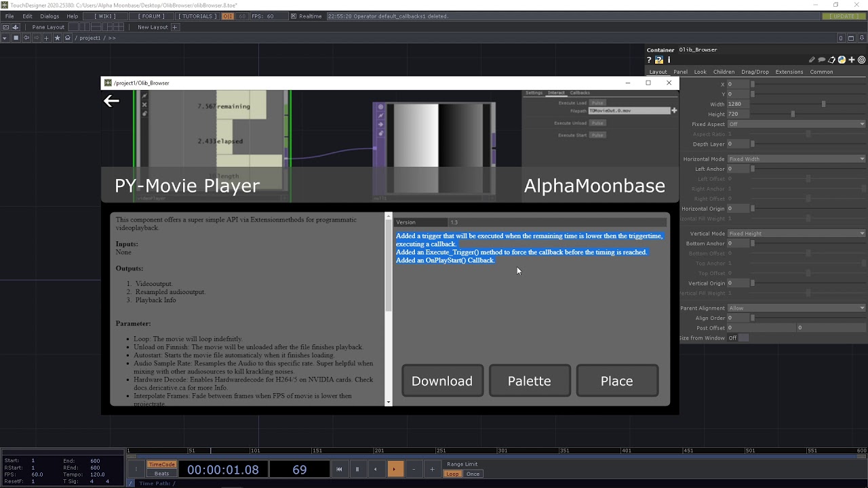
Task: Open the FORUM link
Action: tap(151, 16)
